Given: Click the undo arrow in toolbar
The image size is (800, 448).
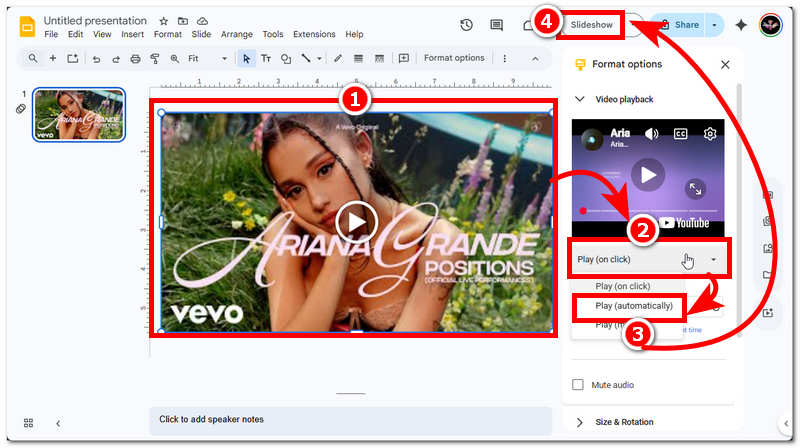Looking at the screenshot, I should pyautogui.click(x=97, y=58).
